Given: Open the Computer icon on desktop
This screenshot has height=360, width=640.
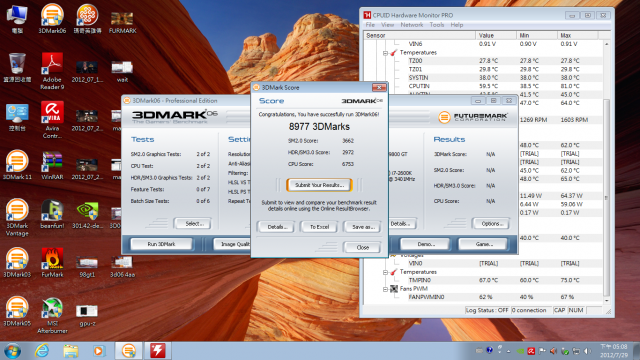Looking at the screenshot, I should pos(17,19).
